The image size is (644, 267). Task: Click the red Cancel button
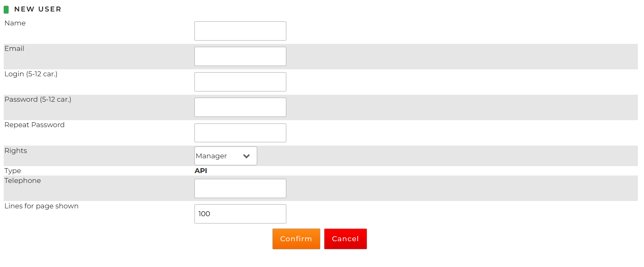(345, 239)
